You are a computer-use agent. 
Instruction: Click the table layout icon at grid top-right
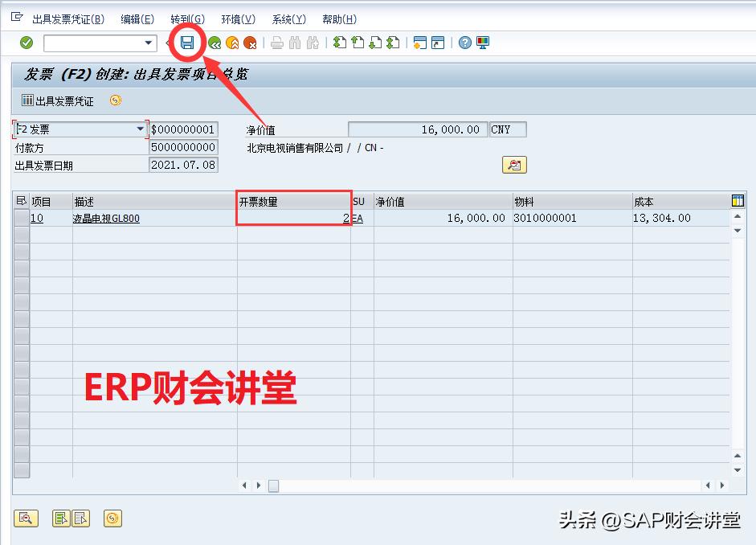[737, 200]
